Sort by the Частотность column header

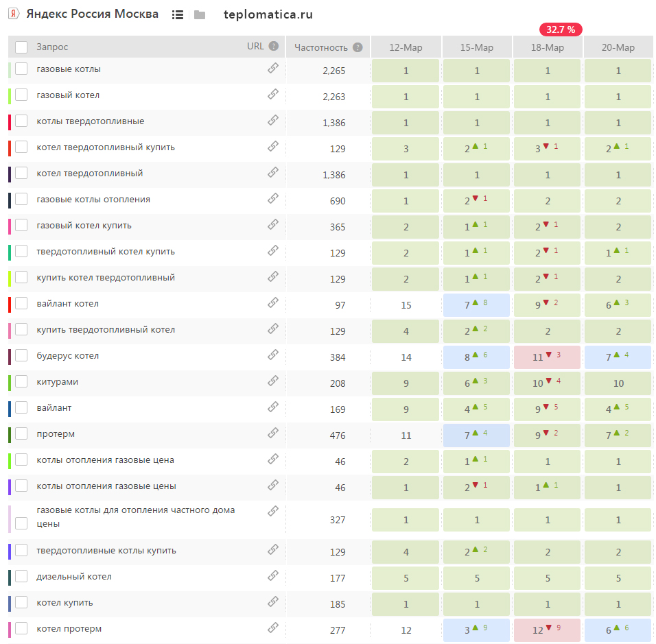[x=321, y=48]
